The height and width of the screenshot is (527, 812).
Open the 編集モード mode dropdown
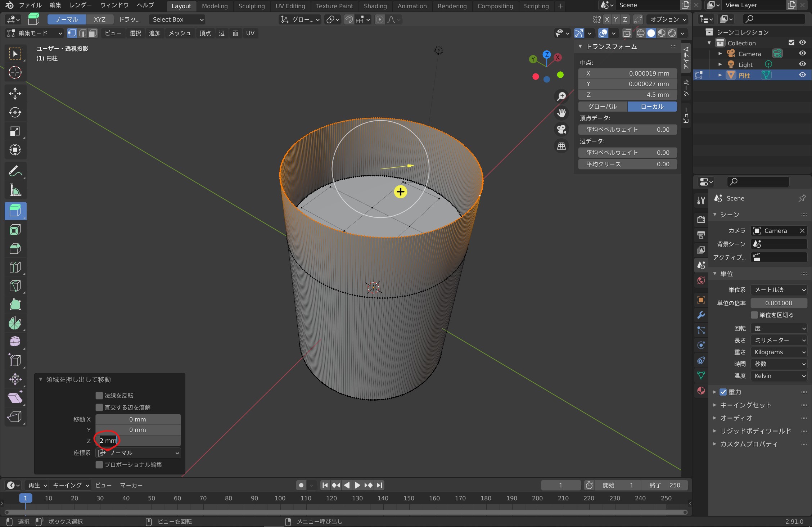pyautogui.click(x=35, y=33)
